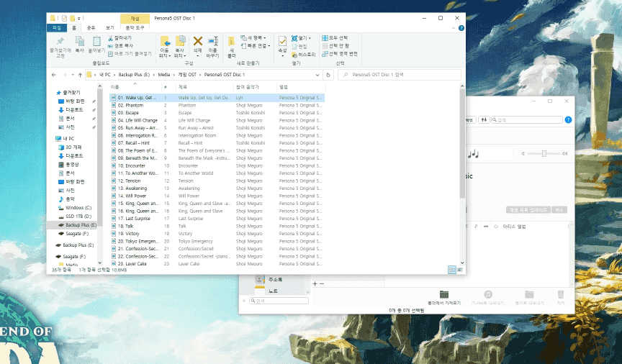Viewport: 622px width, 364px height.
Task: Open the File (파일) tab
Action: [57, 28]
